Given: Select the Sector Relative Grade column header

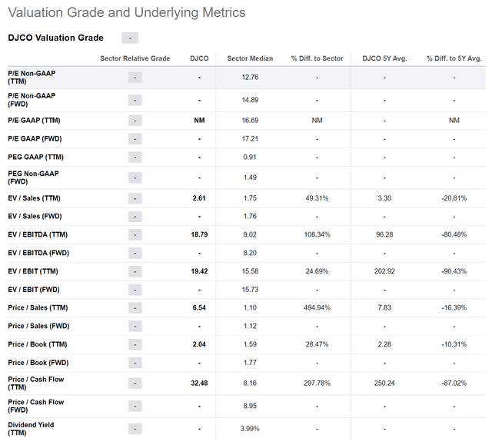Looking at the screenshot, I should tap(135, 58).
